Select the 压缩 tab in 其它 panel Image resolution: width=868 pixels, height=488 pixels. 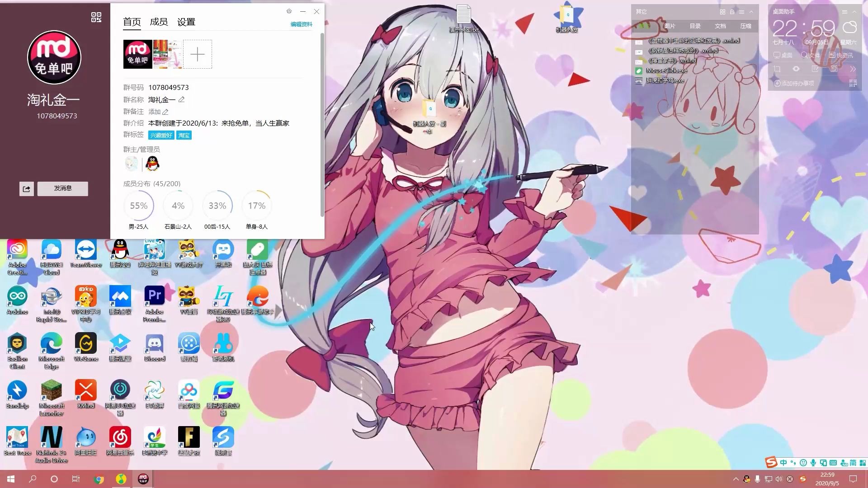pyautogui.click(x=745, y=26)
